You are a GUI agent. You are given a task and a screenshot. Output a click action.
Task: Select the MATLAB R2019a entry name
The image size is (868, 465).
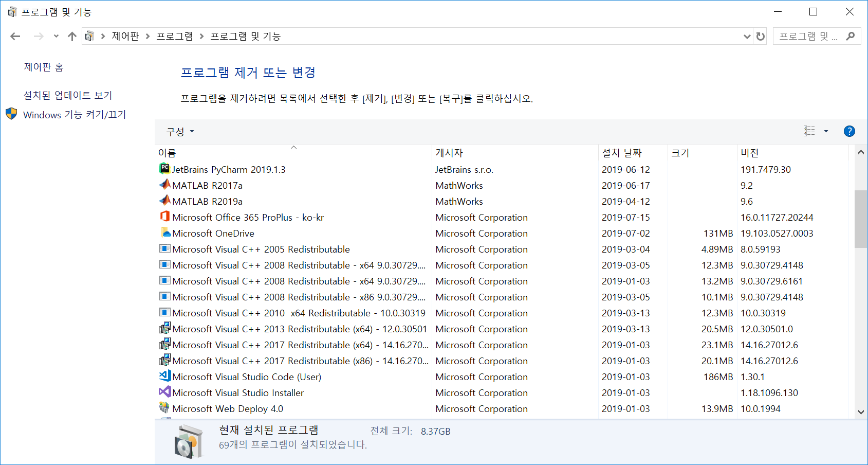(207, 201)
